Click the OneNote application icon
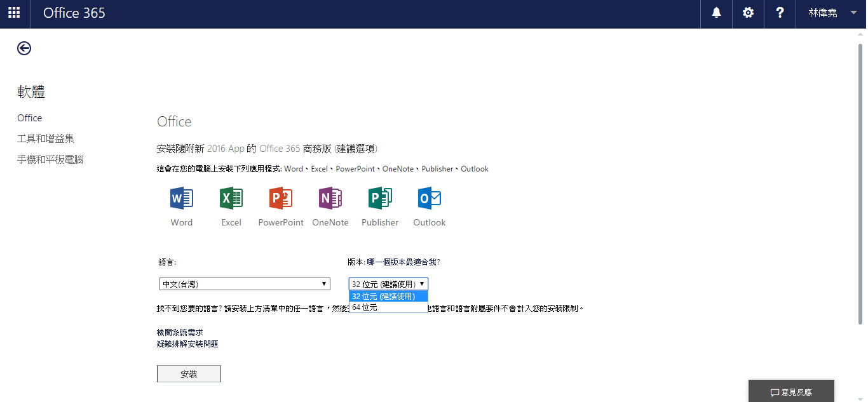 [330, 199]
